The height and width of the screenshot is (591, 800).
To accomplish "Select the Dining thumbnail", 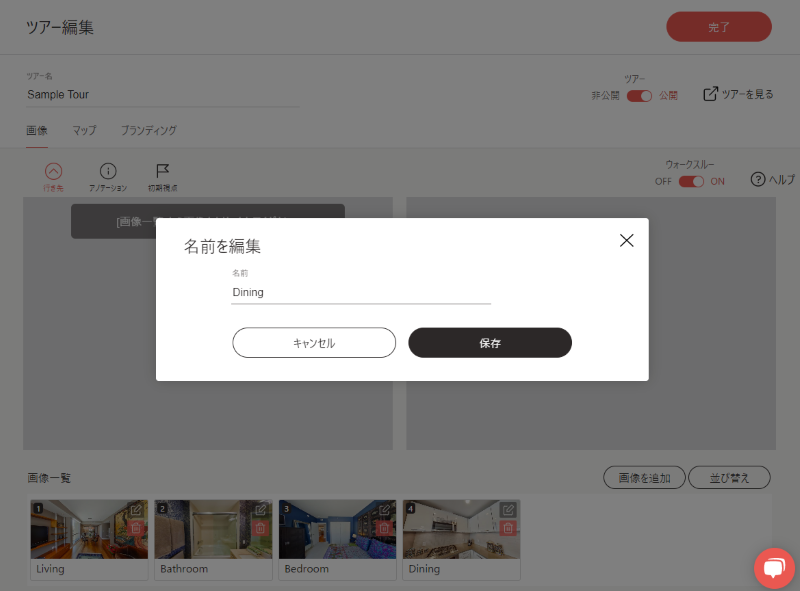I will (x=461, y=529).
